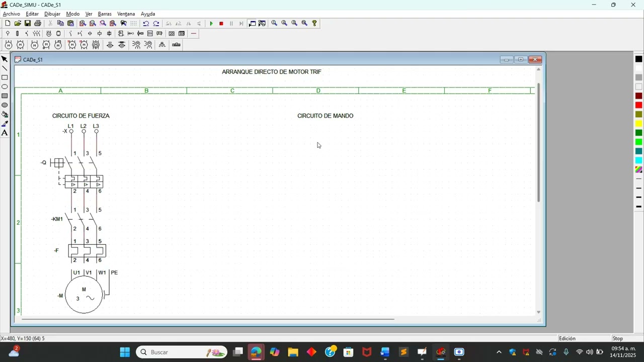This screenshot has width=644, height=362.
Task: Pick the black color swatch
Action: pos(639,59)
